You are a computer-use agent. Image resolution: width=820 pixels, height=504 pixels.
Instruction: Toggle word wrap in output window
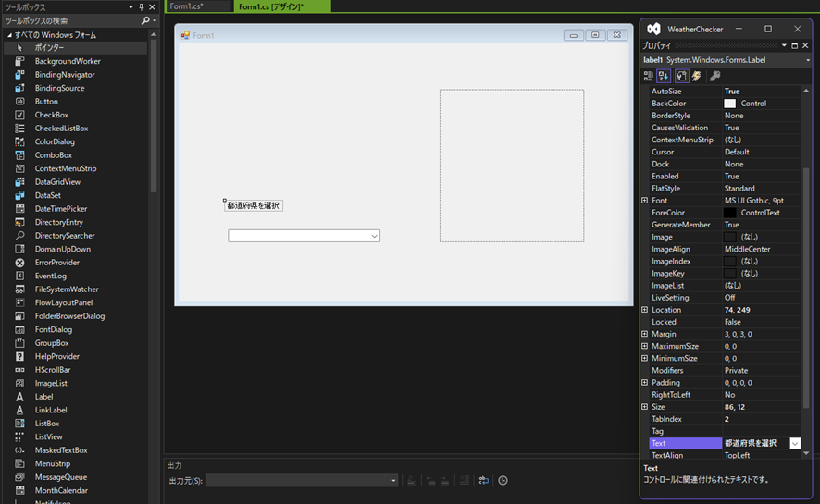(x=484, y=481)
